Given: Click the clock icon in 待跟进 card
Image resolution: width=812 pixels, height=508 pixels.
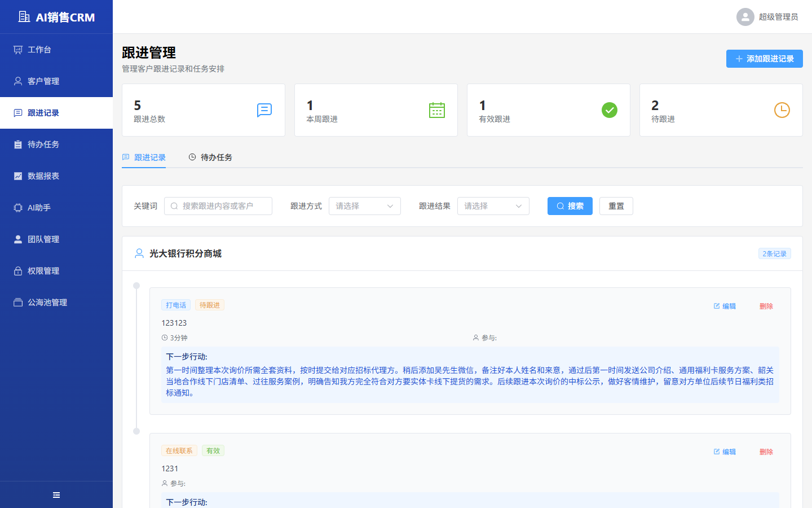Looking at the screenshot, I should (x=782, y=110).
